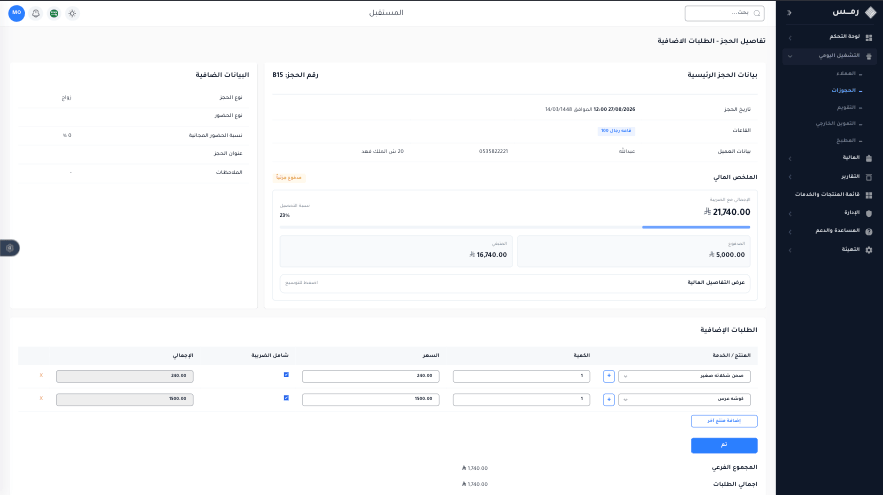
Task: Toggle the light/dark theme sun icon
Action: (x=72, y=13)
